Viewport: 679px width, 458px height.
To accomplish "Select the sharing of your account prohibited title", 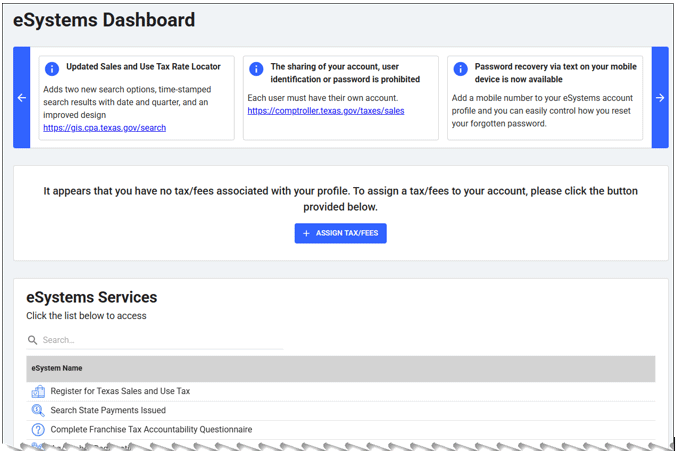I will click(345, 73).
